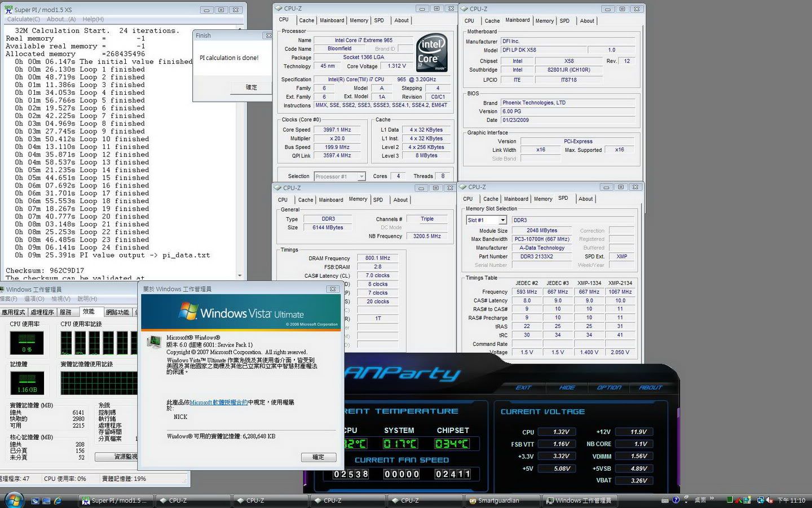812x508 pixels.
Task: Switch to 處理程序 tab in Task Manager
Action: click(42, 312)
